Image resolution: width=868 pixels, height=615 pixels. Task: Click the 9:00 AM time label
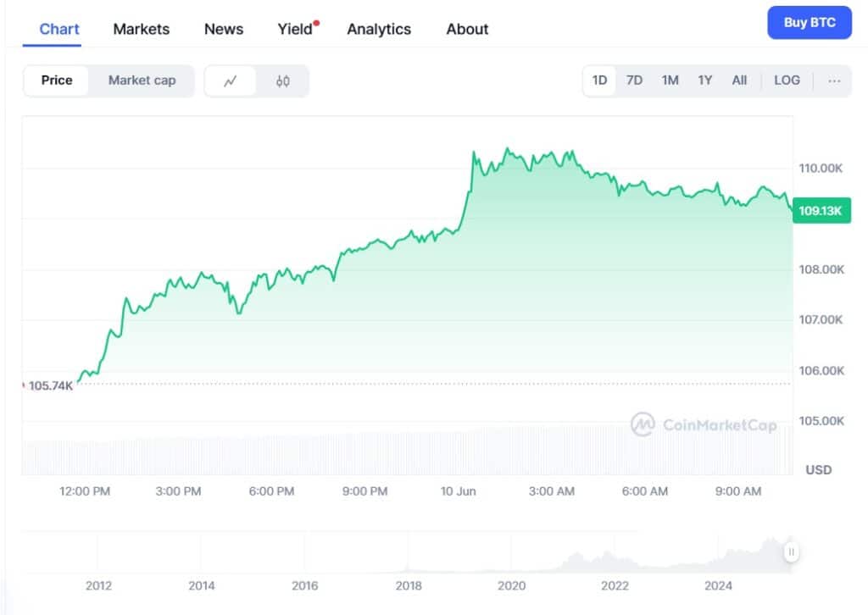point(738,491)
